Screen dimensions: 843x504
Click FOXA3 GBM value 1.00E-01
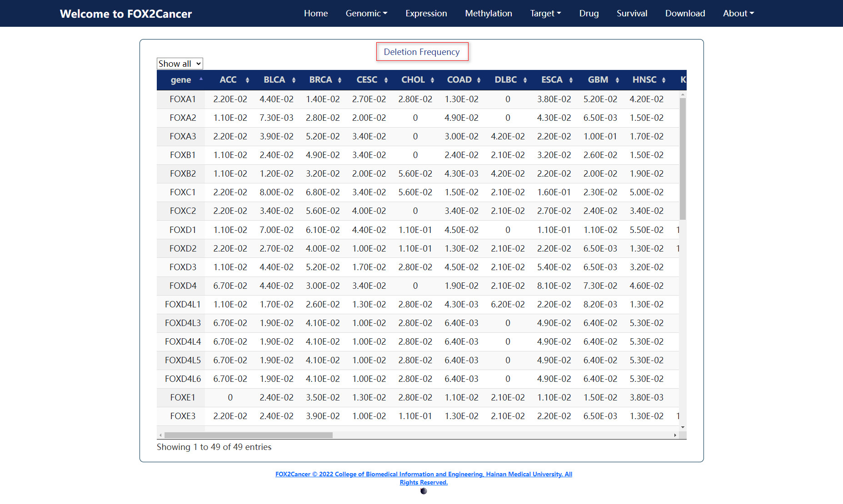600,136
